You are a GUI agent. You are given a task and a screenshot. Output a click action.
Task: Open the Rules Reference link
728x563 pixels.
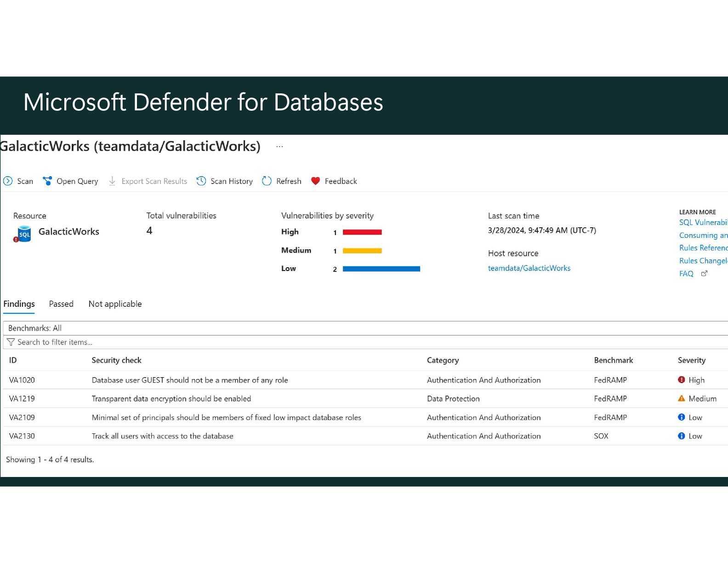703,248
